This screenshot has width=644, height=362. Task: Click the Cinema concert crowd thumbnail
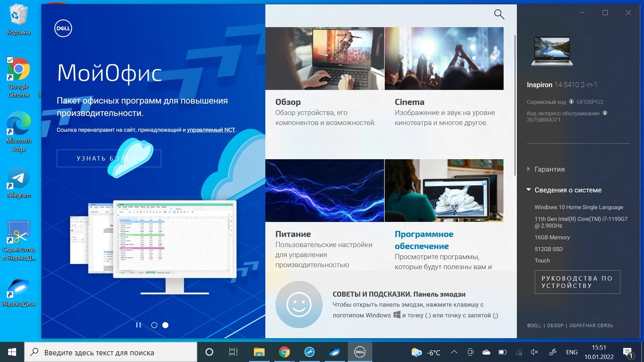tap(444, 58)
